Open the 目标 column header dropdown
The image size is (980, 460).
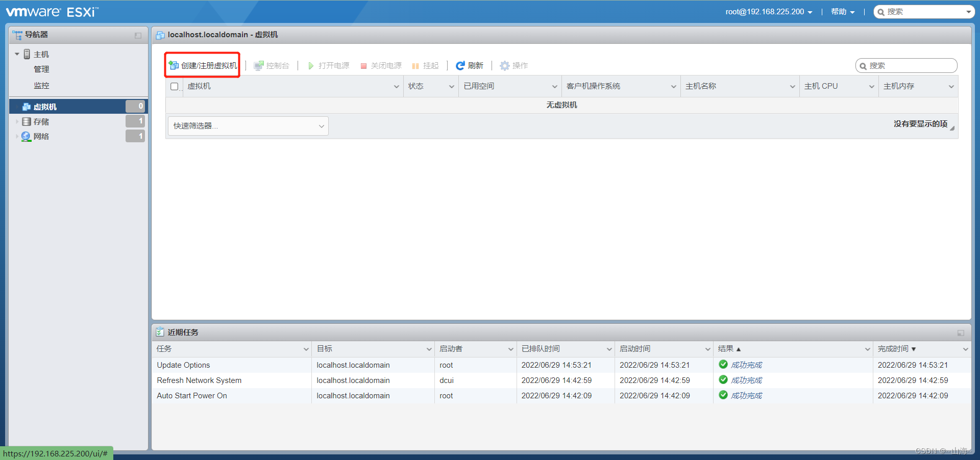click(x=429, y=349)
